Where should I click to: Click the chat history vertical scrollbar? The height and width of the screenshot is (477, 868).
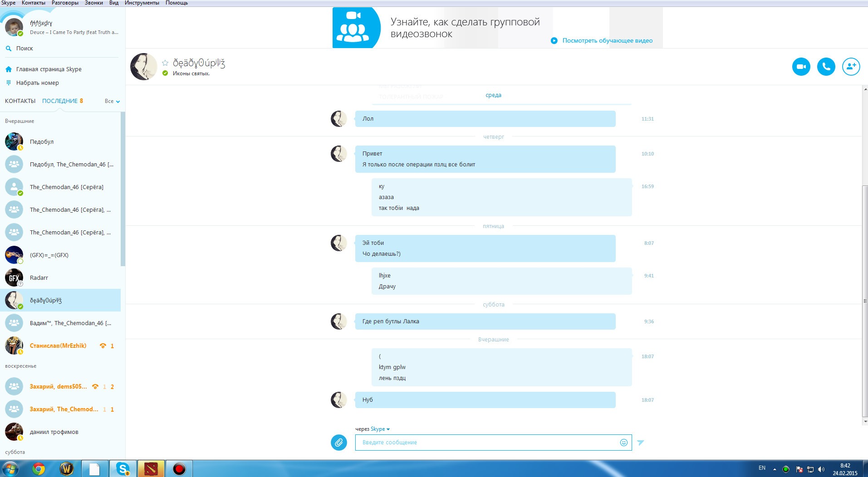(865, 299)
